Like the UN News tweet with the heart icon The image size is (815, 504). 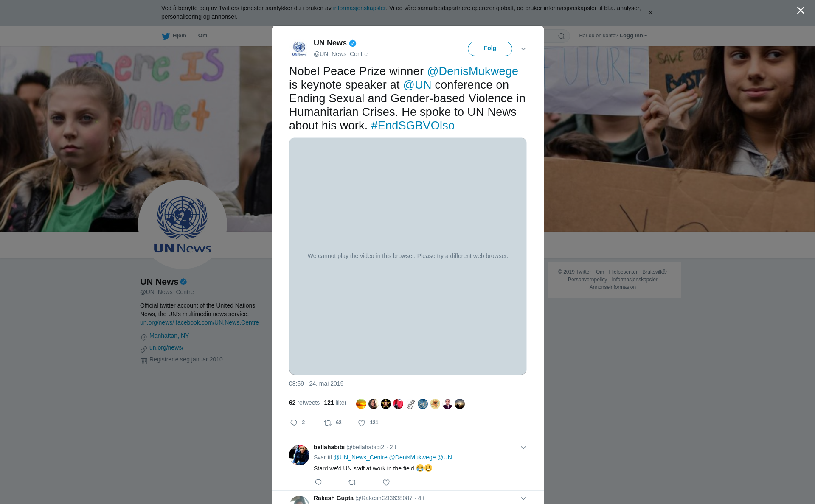coord(362,423)
